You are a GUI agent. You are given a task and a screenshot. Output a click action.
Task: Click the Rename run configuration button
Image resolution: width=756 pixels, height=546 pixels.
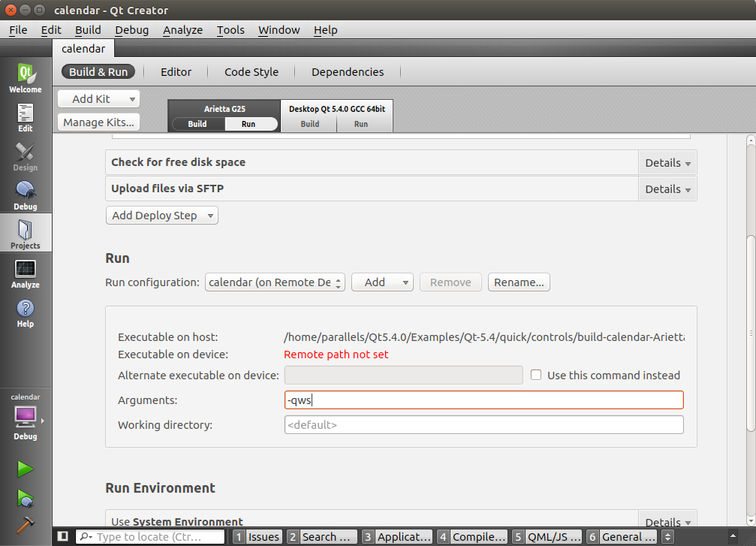click(519, 282)
